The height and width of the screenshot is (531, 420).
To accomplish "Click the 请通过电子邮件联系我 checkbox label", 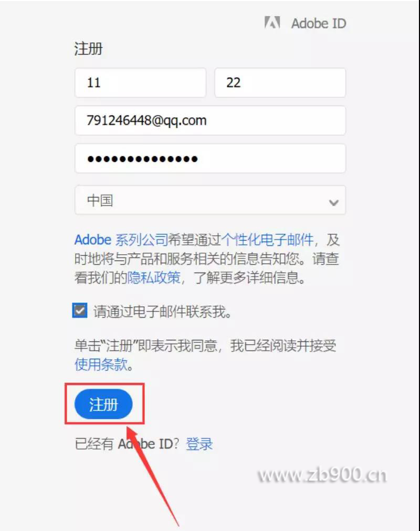I will click(x=162, y=311).
